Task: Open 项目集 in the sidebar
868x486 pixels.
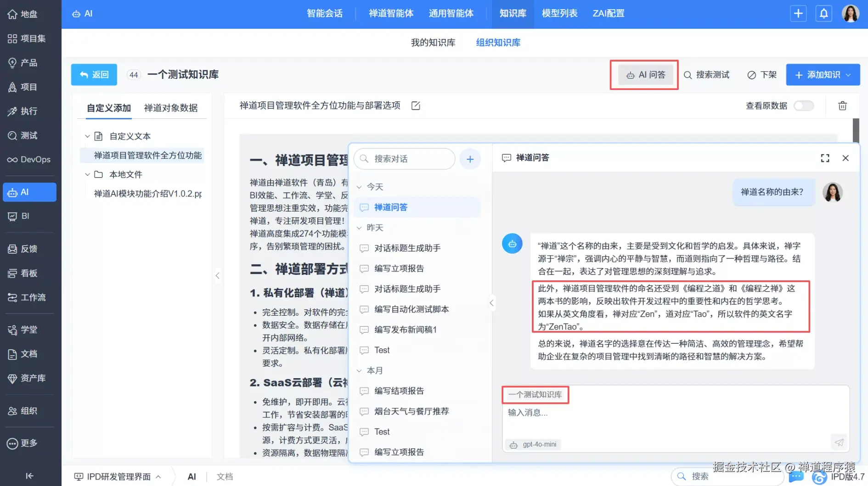Action: point(27,39)
